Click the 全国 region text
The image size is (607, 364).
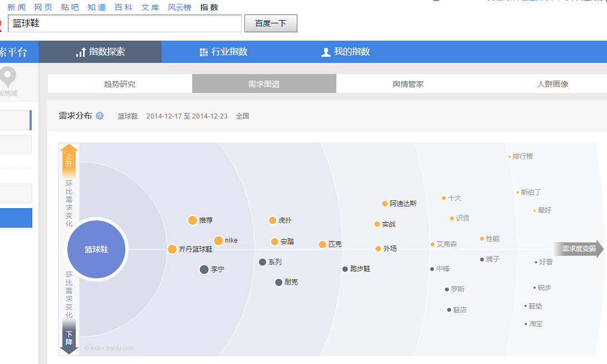click(x=242, y=116)
